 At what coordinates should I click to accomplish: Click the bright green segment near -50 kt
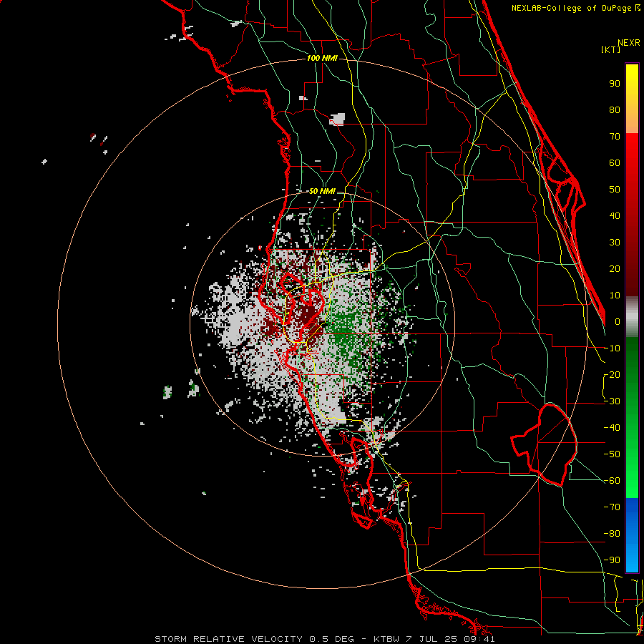pyautogui.click(x=632, y=454)
